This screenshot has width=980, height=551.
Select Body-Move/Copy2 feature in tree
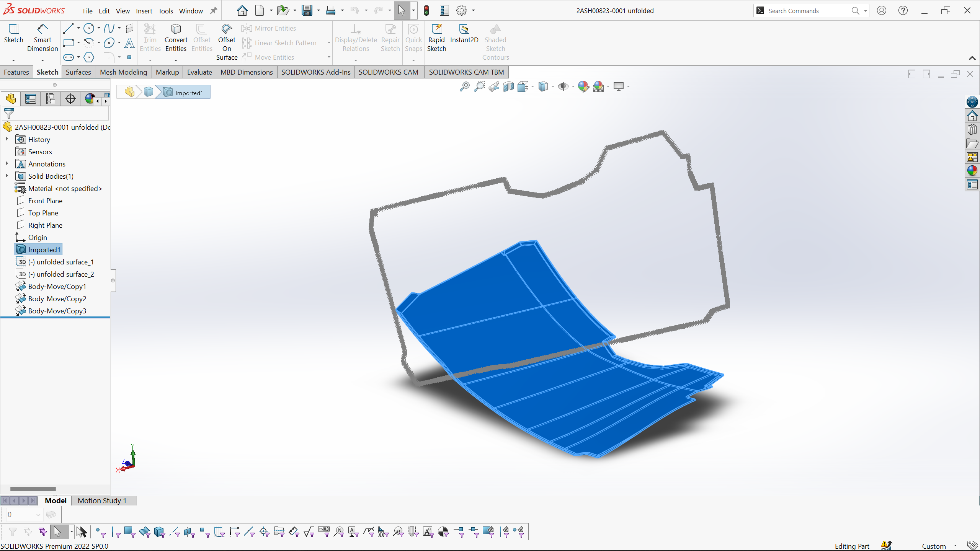(57, 298)
